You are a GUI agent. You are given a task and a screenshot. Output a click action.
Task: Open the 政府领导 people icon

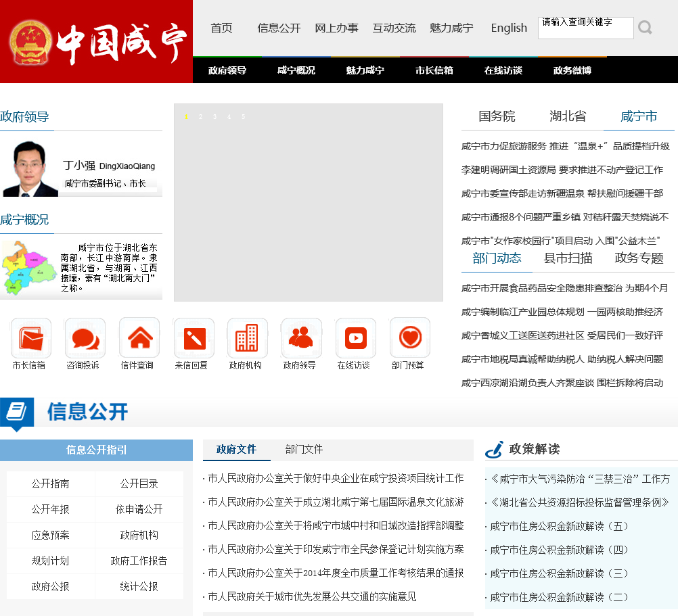[x=301, y=338]
